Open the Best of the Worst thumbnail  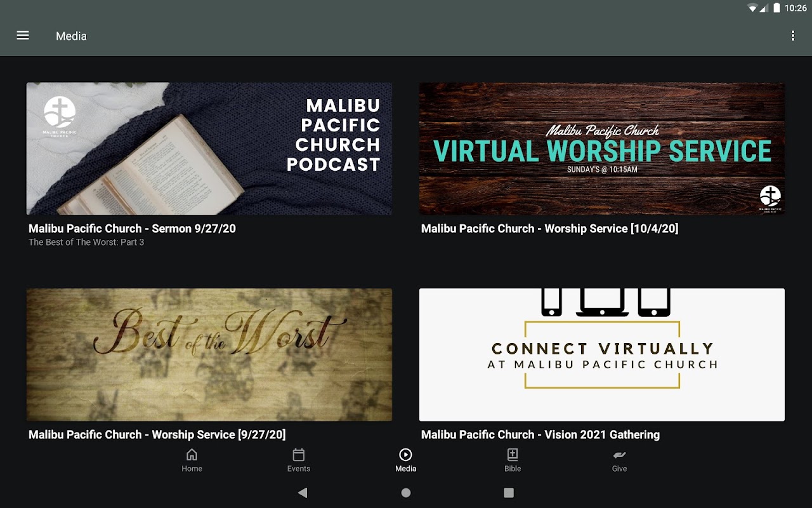click(209, 355)
